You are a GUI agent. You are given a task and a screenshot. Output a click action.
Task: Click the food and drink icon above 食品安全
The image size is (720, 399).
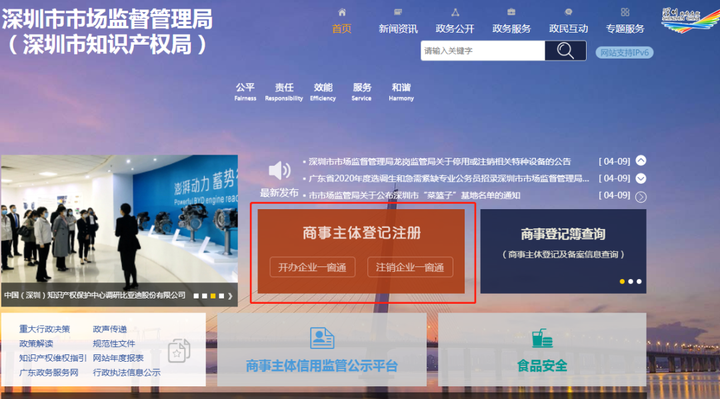[x=542, y=338]
